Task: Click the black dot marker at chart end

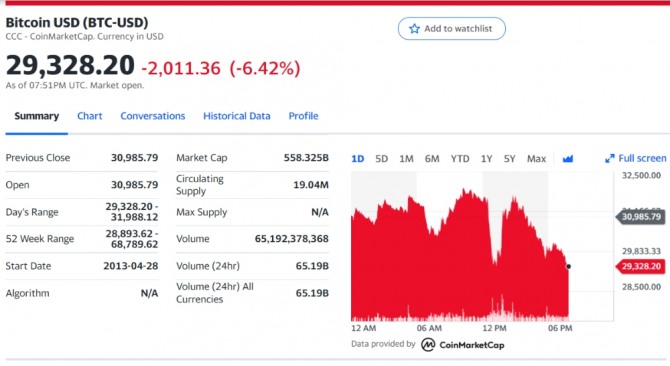Action: coord(568,266)
